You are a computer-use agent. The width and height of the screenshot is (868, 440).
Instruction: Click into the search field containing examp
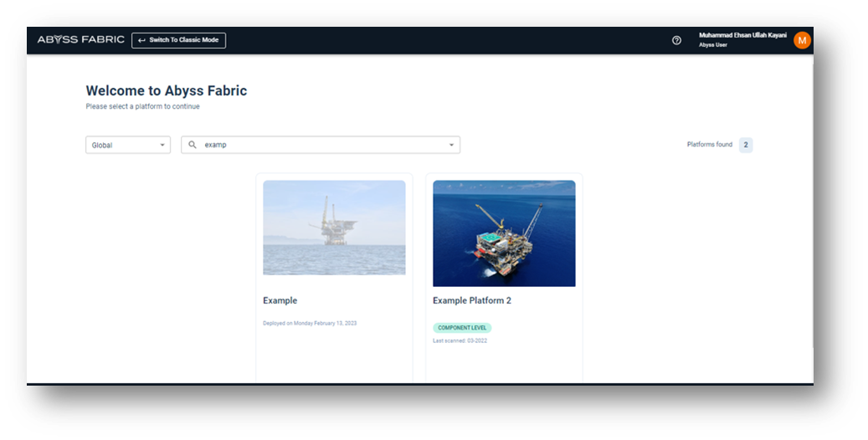pos(318,145)
